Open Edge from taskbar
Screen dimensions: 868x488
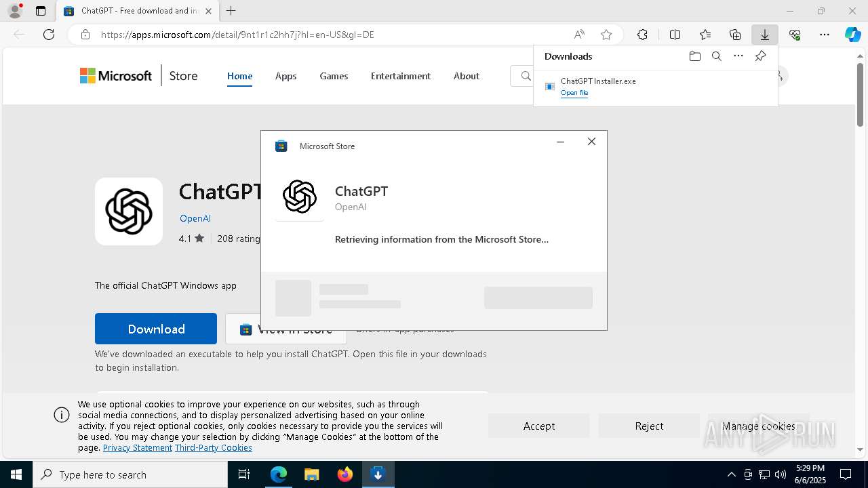279,474
